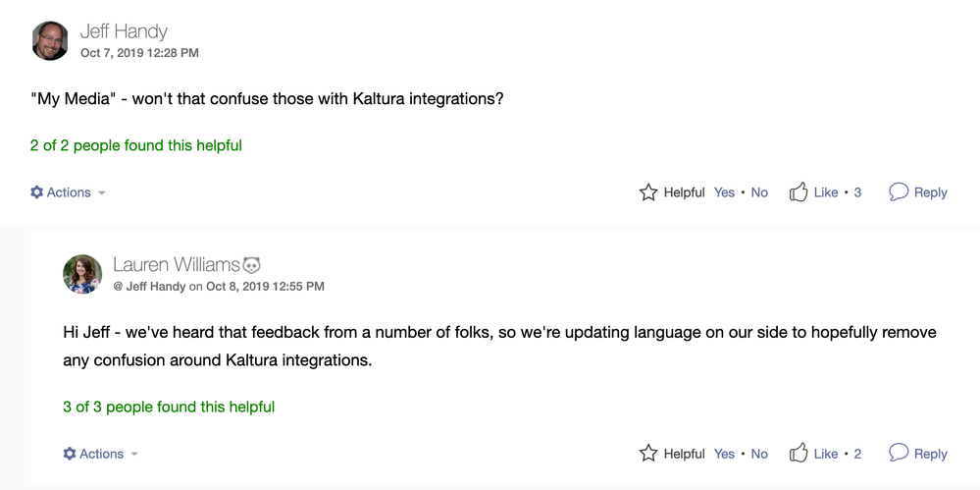Click the star Helpful icon on Jeff's comment
This screenshot has height=490, width=980.
click(648, 192)
